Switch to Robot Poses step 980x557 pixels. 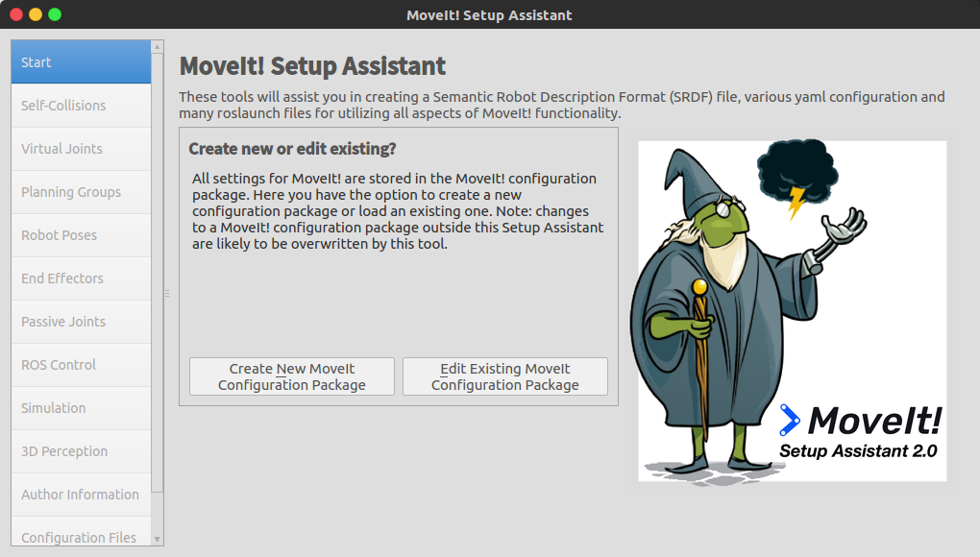[81, 234]
